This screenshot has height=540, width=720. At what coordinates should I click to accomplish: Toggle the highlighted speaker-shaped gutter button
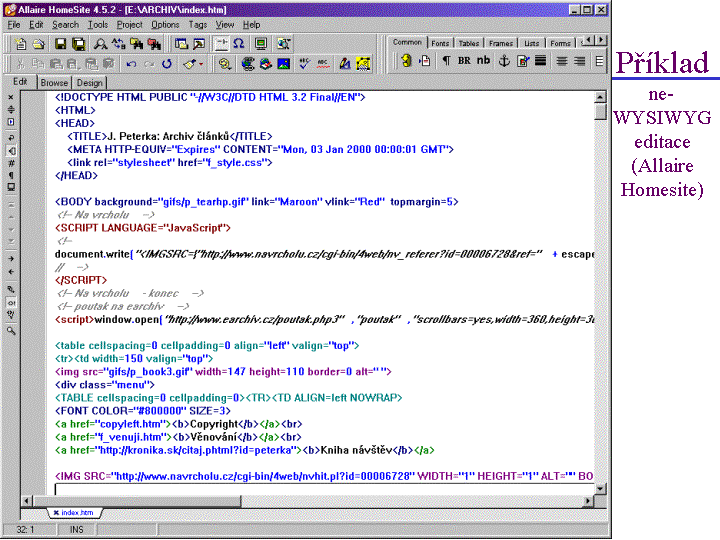(11, 151)
